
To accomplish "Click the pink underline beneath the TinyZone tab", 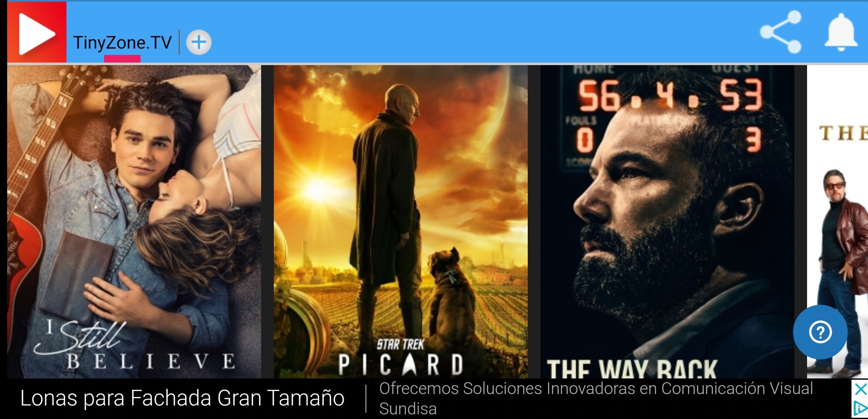I will click(122, 58).
